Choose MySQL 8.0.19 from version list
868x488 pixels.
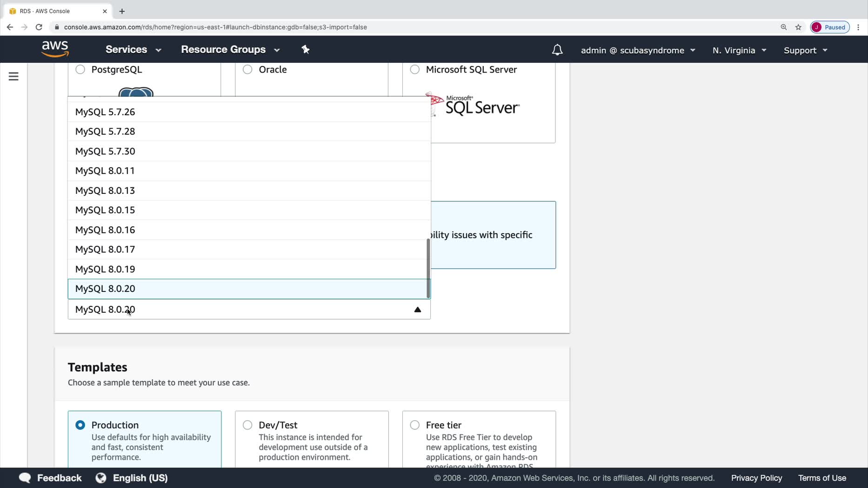click(249, 269)
